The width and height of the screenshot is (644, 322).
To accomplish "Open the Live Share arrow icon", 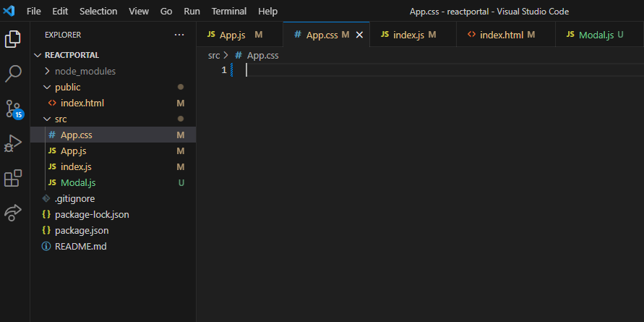I will (13, 213).
